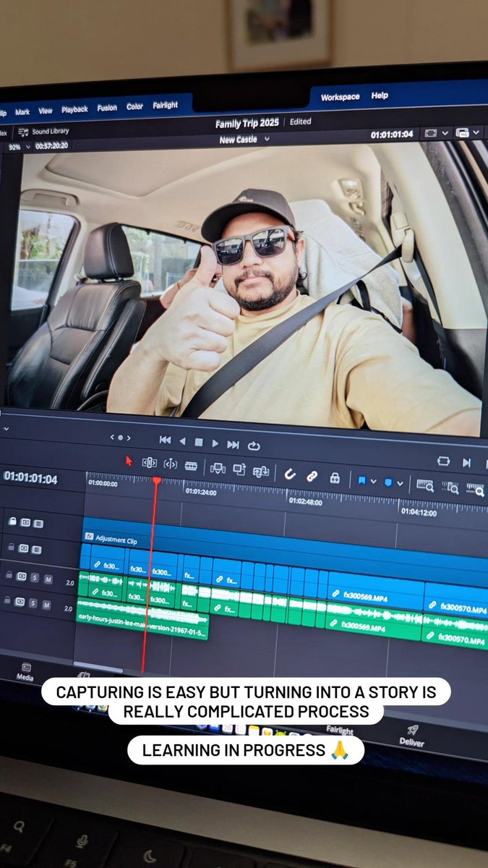Click the Insert Clip icon
The width and height of the screenshot is (488, 868).
(x=218, y=468)
